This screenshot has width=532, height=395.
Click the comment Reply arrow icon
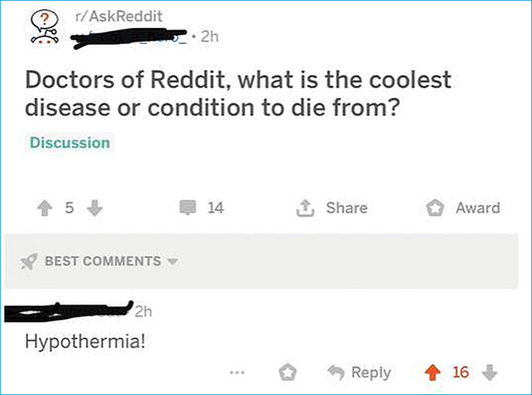[x=335, y=372]
